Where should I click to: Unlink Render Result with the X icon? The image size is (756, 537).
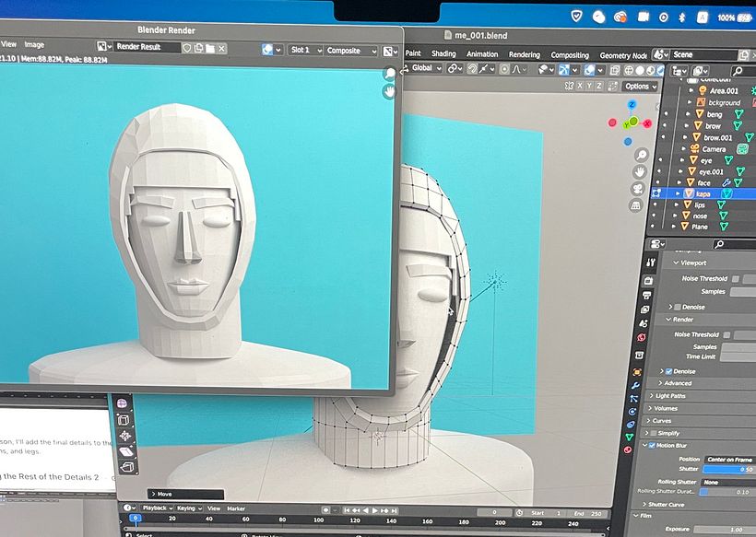pos(222,48)
